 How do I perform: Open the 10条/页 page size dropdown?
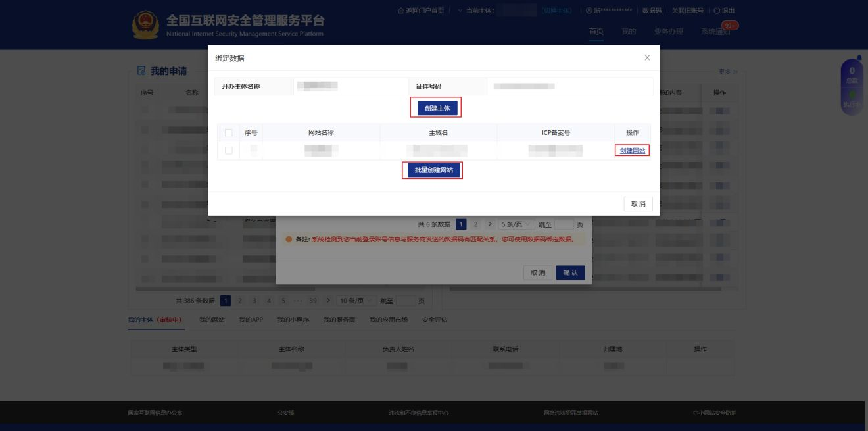click(355, 301)
